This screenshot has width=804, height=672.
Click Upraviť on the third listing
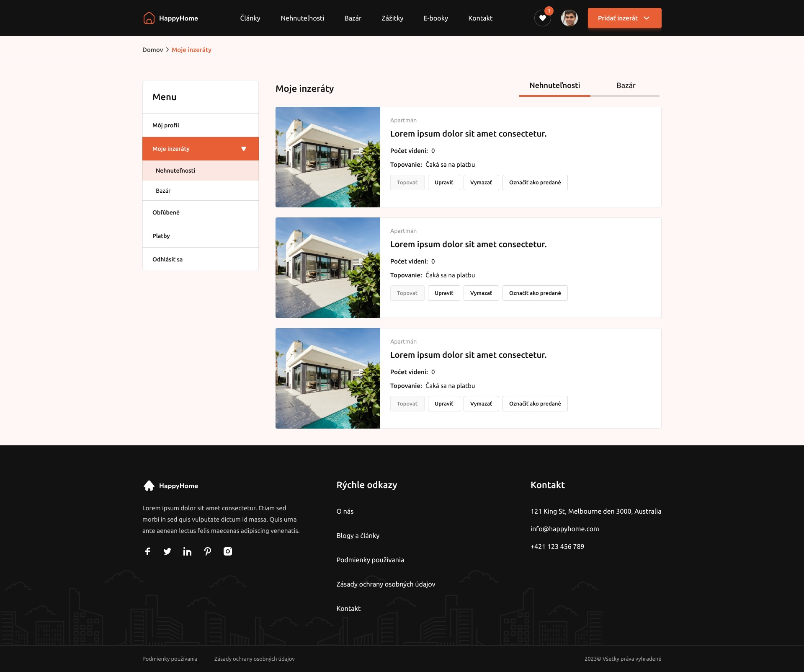coord(444,404)
